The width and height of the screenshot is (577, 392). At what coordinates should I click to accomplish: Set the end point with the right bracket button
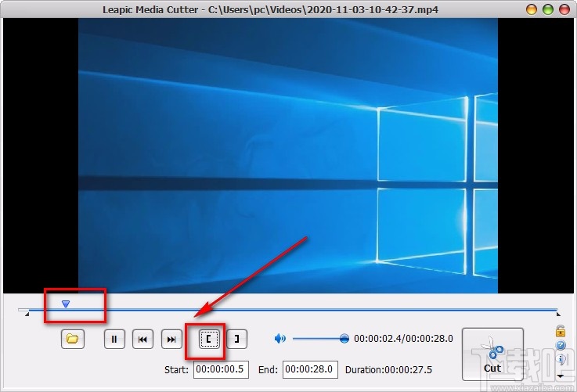237,339
